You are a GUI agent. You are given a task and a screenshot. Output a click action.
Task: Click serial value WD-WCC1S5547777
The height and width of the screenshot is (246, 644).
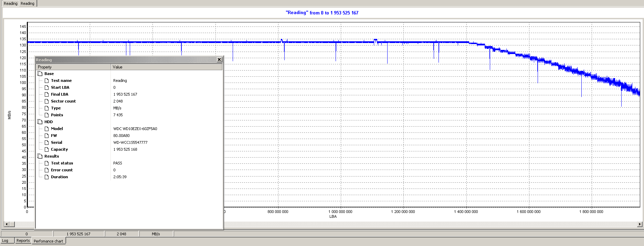[x=130, y=142]
